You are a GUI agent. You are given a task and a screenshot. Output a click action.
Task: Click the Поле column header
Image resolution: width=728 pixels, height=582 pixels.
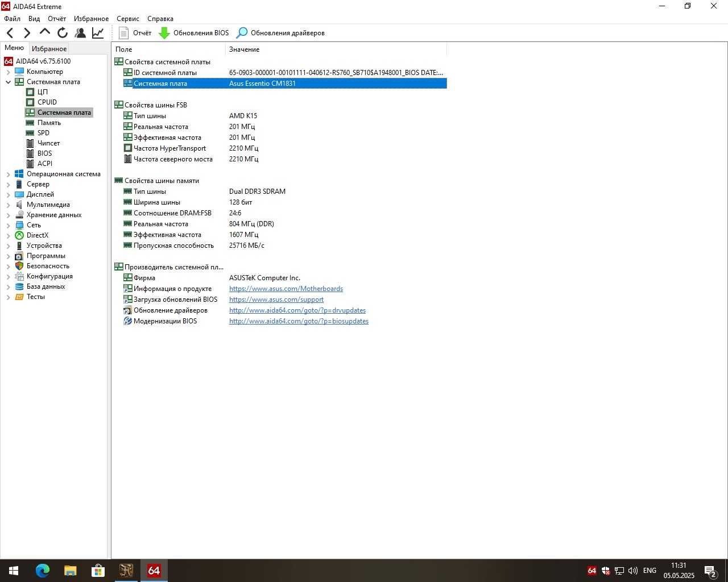coord(169,49)
